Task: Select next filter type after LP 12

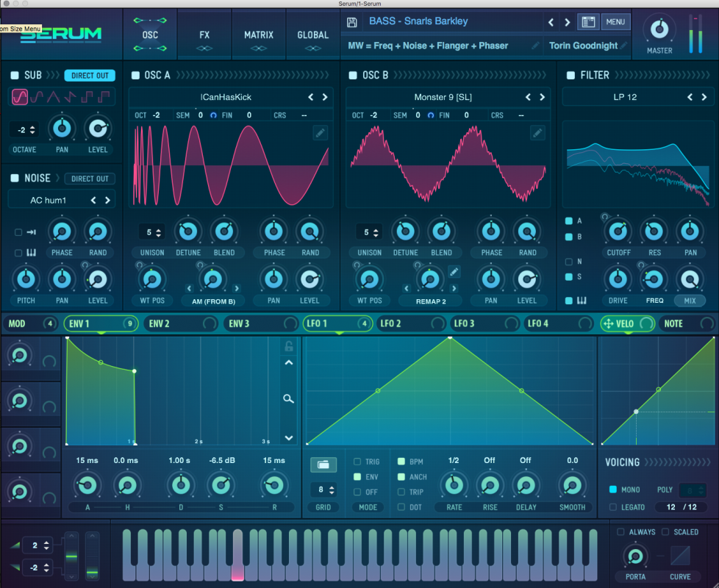Action: click(704, 97)
